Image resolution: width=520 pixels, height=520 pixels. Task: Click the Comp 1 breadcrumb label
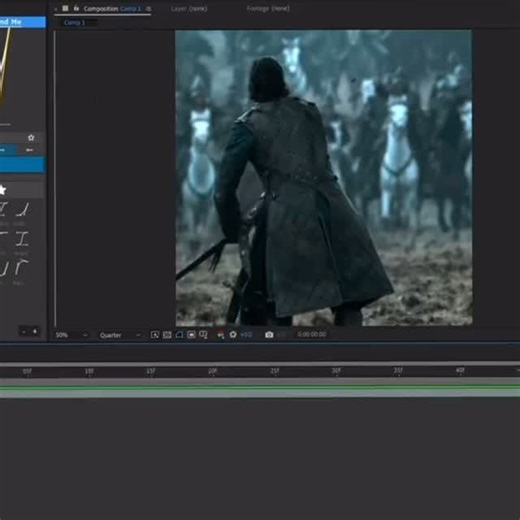(x=74, y=23)
